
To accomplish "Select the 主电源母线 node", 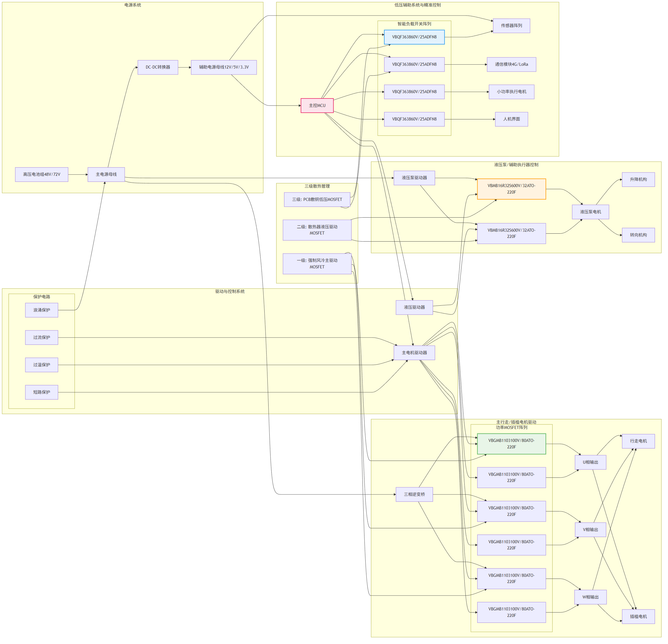I will click(106, 174).
